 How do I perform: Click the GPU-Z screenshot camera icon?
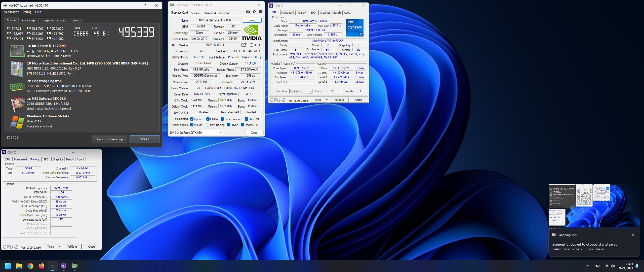248,12
